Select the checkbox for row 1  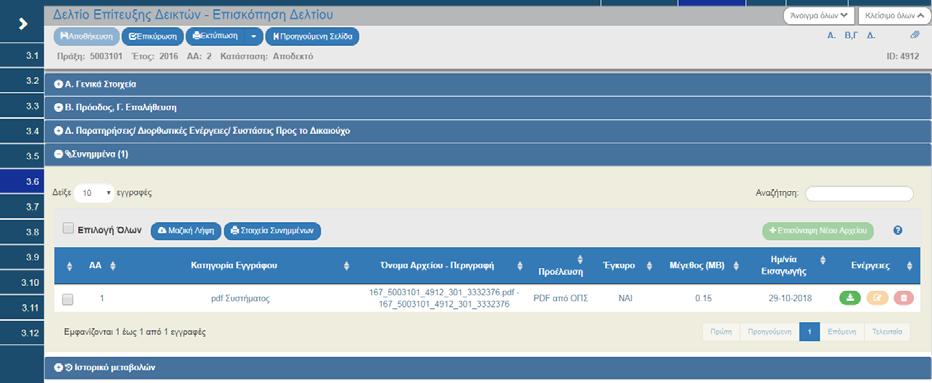coord(68,299)
